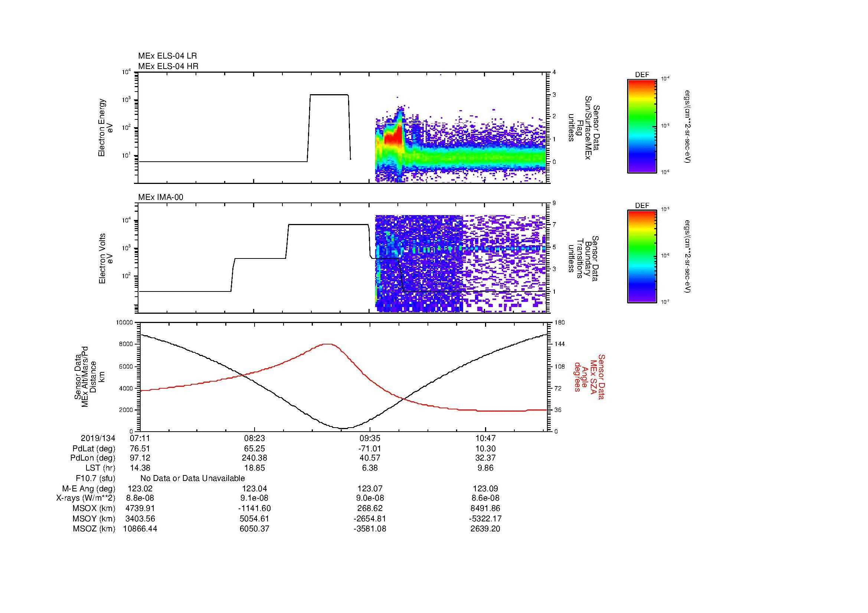Screen dimensions: 868x613
Task: Click the 10000 tick on altitude axis
Action: (124, 323)
